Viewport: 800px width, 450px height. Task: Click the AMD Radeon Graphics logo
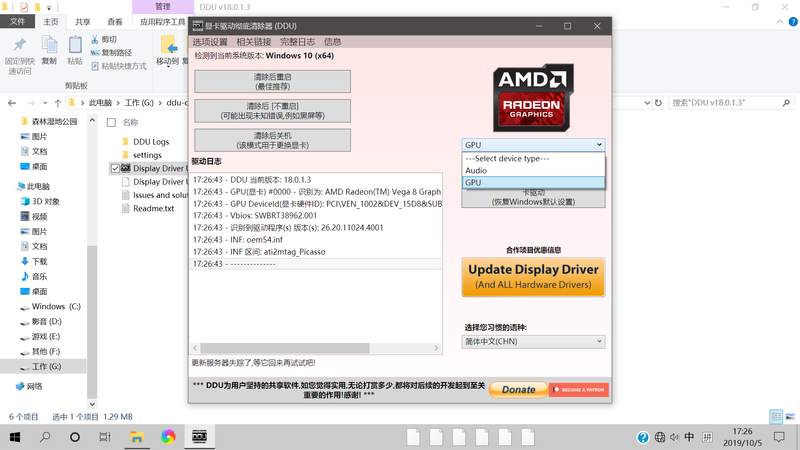[532, 97]
